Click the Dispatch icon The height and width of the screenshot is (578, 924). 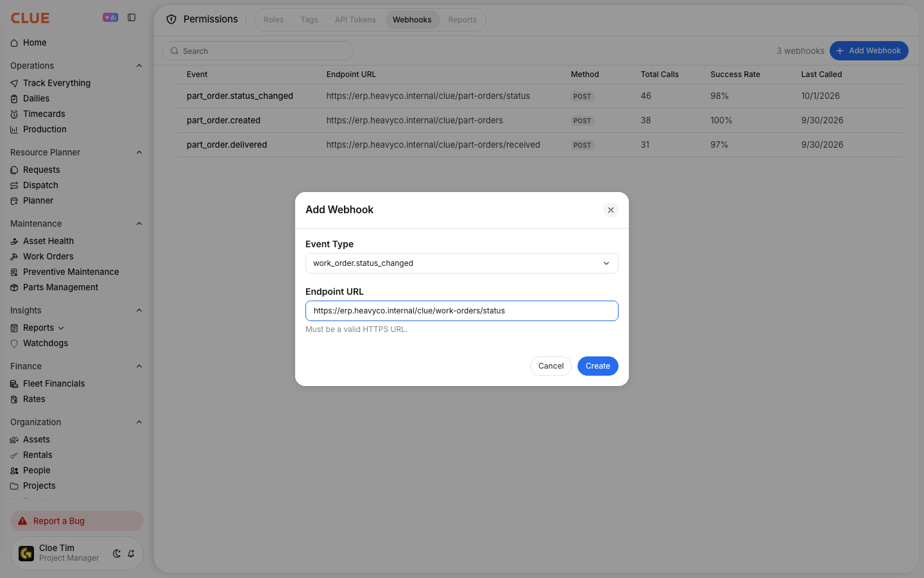[14, 186]
